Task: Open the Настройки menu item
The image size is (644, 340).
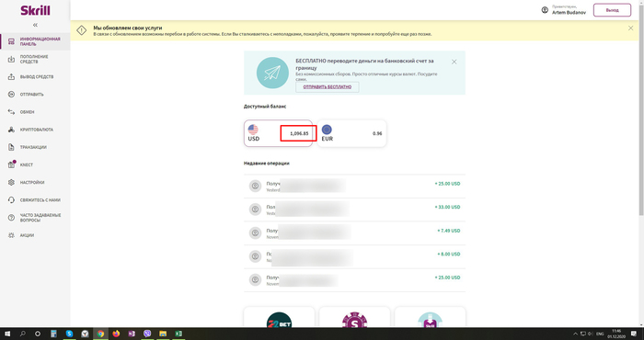Action: tap(32, 183)
